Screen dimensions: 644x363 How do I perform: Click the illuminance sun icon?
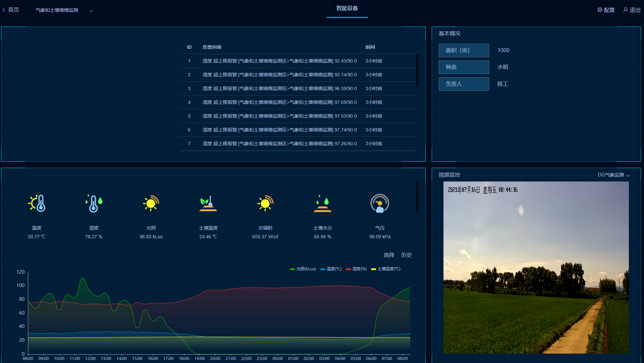tap(151, 203)
